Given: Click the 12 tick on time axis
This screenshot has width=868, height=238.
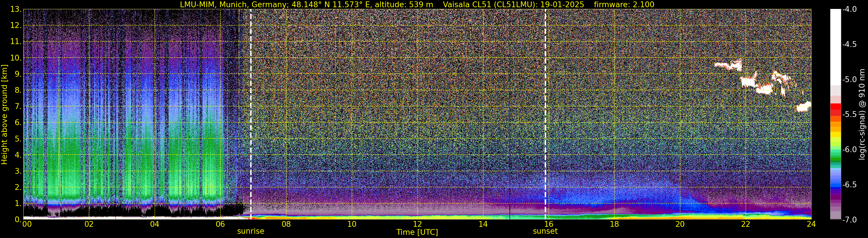Looking at the screenshot, I should pyautogui.click(x=417, y=224).
